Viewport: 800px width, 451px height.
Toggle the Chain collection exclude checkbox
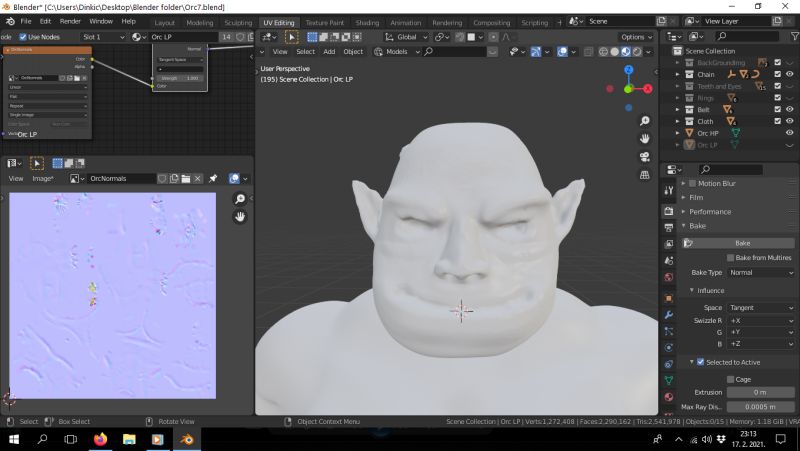tap(778, 74)
